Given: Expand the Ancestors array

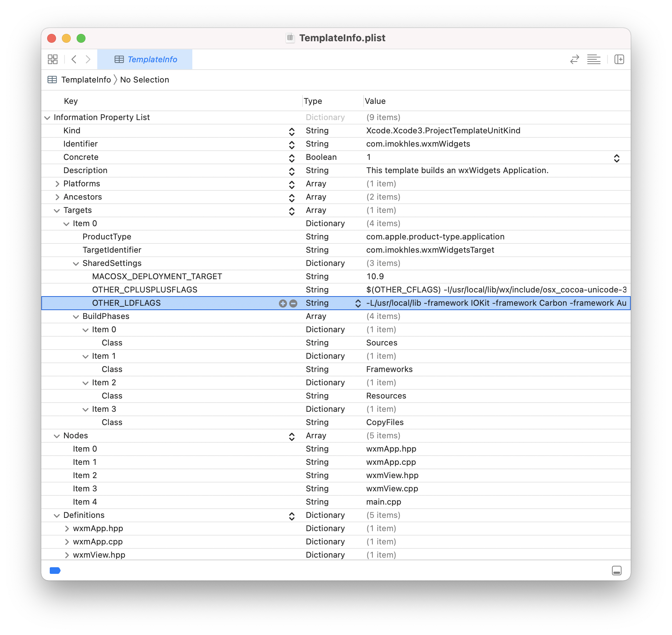Looking at the screenshot, I should point(57,197).
